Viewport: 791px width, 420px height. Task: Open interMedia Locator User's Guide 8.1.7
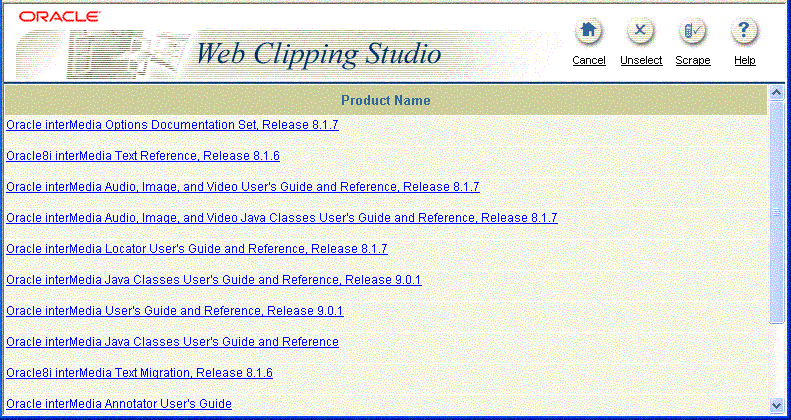tap(197, 249)
